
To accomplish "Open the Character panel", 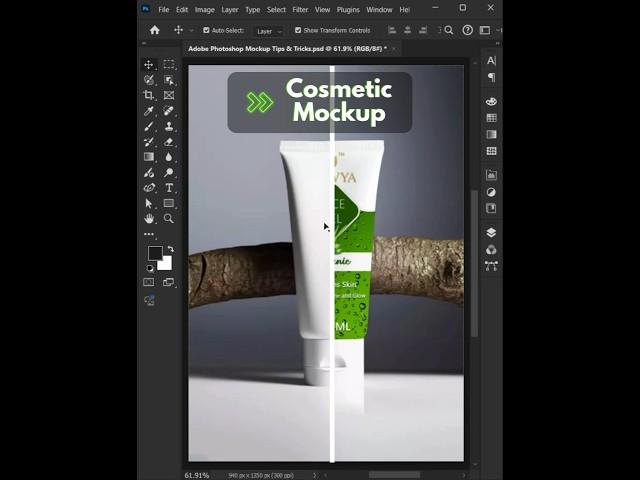I will pos(491,61).
